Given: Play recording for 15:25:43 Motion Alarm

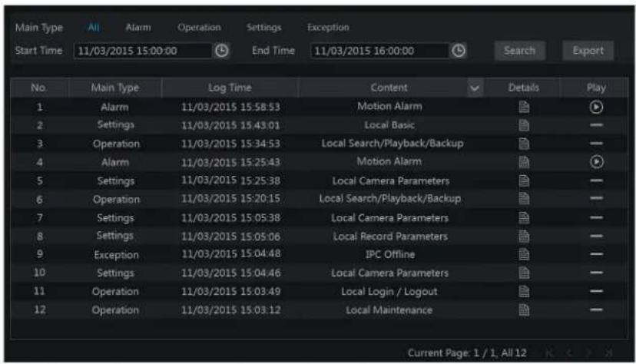Looking at the screenshot, I should 596,162.
